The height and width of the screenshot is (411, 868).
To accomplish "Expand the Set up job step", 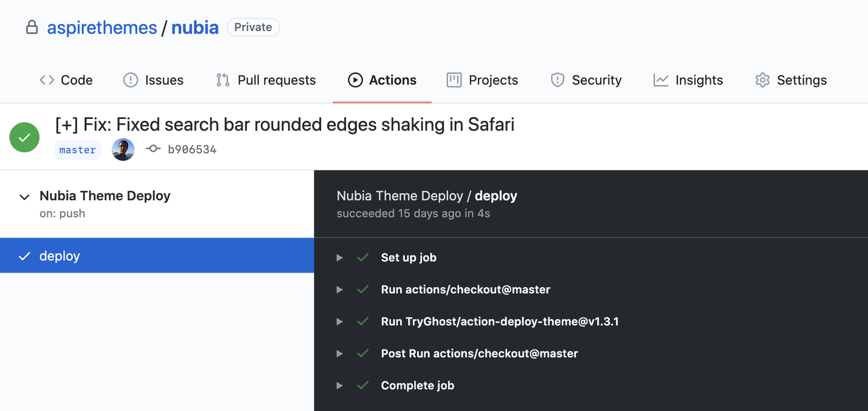I will pos(340,257).
